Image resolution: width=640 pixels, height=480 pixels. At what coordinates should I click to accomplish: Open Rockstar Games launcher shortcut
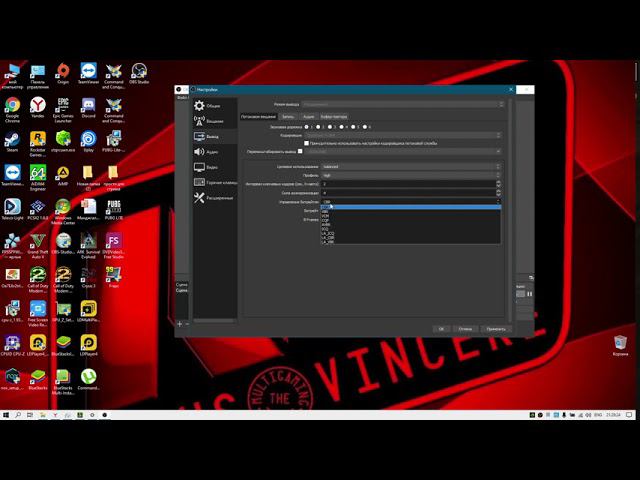tap(38, 144)
